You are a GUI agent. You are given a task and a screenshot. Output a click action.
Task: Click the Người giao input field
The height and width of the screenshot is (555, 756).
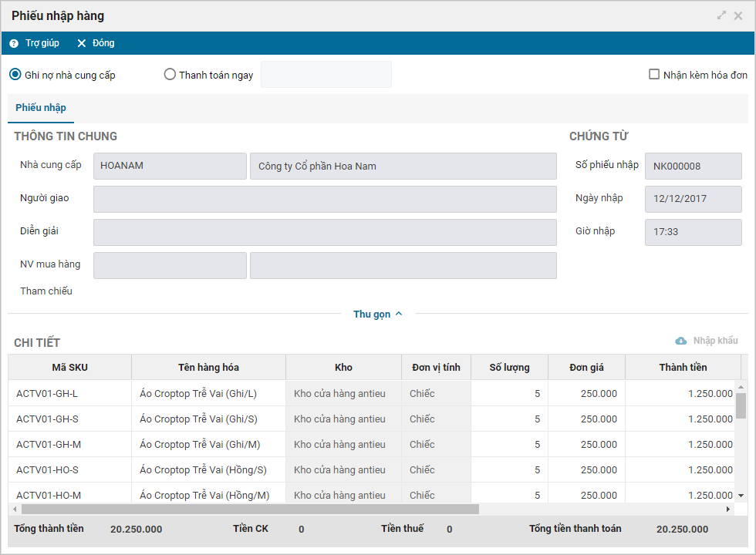tap(325, 199)
